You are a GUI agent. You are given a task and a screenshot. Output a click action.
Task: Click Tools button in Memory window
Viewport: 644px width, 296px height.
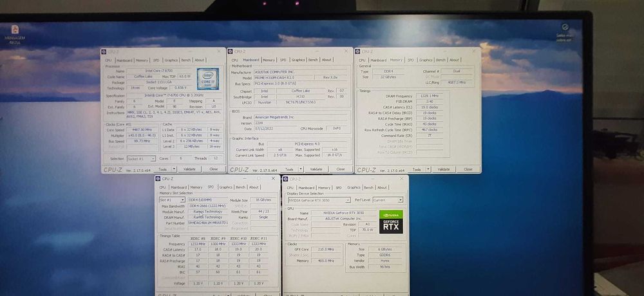(x=417, y=169)
